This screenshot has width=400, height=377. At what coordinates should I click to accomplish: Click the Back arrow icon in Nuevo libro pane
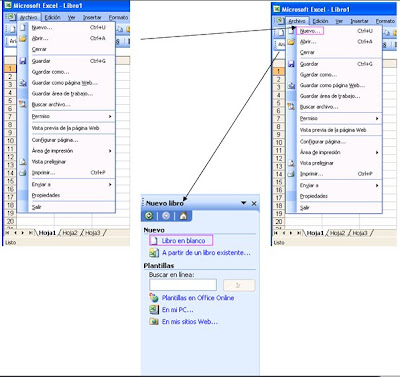(149, 216)
